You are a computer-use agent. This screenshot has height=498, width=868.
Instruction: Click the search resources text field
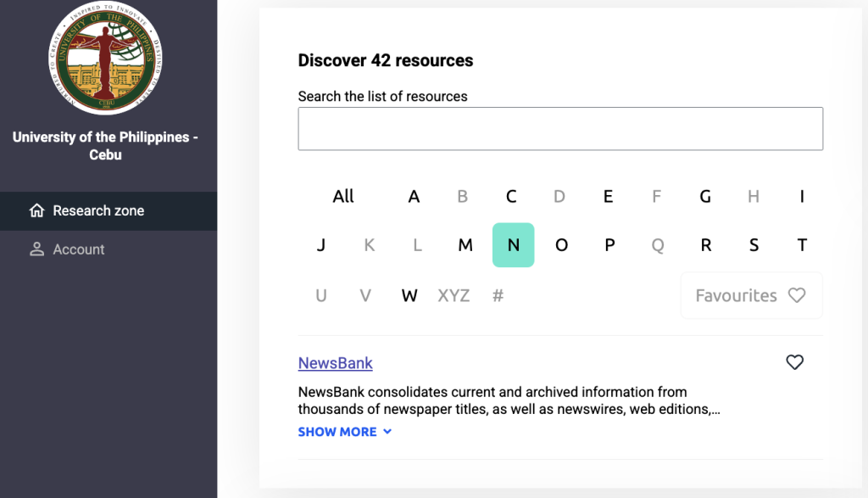[x=560, y=129]
